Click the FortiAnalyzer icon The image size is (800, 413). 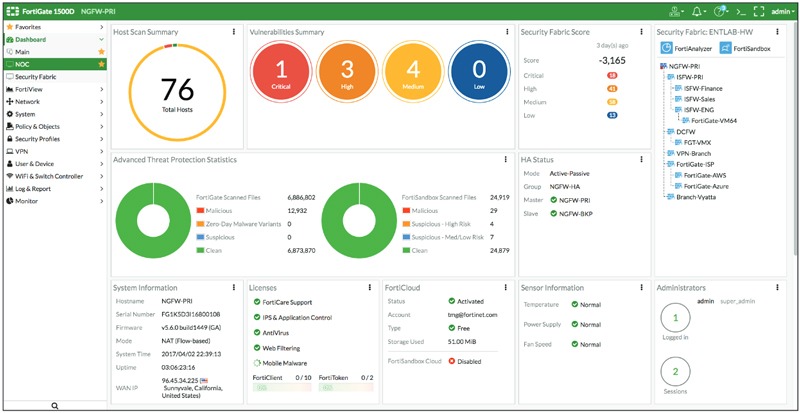pos(666,48)
